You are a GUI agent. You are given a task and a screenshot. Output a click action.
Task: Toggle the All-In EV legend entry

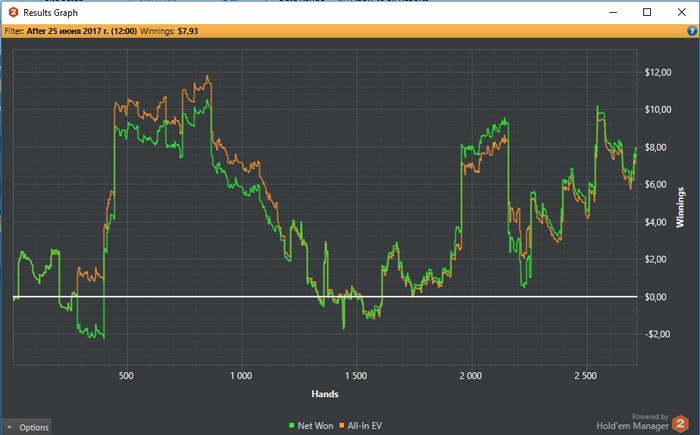click(x=361, y=426)
